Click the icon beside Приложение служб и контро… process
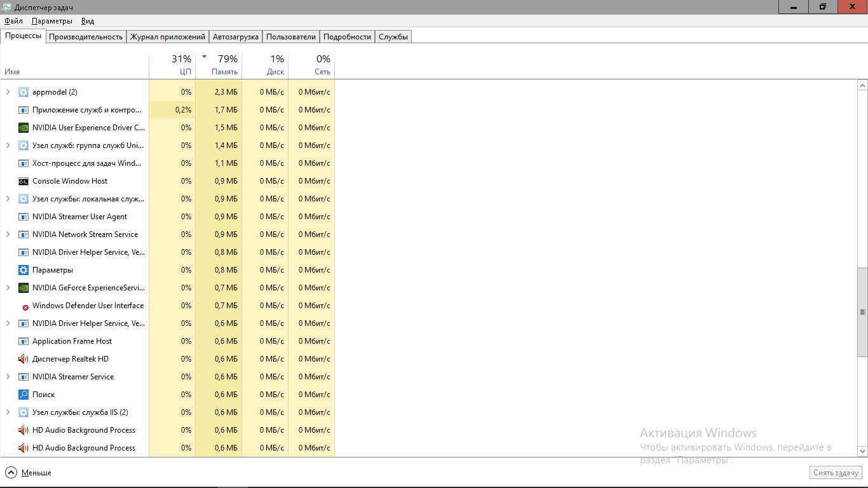Viewport: 868px width, 488px height. click(x=24, y=110)
